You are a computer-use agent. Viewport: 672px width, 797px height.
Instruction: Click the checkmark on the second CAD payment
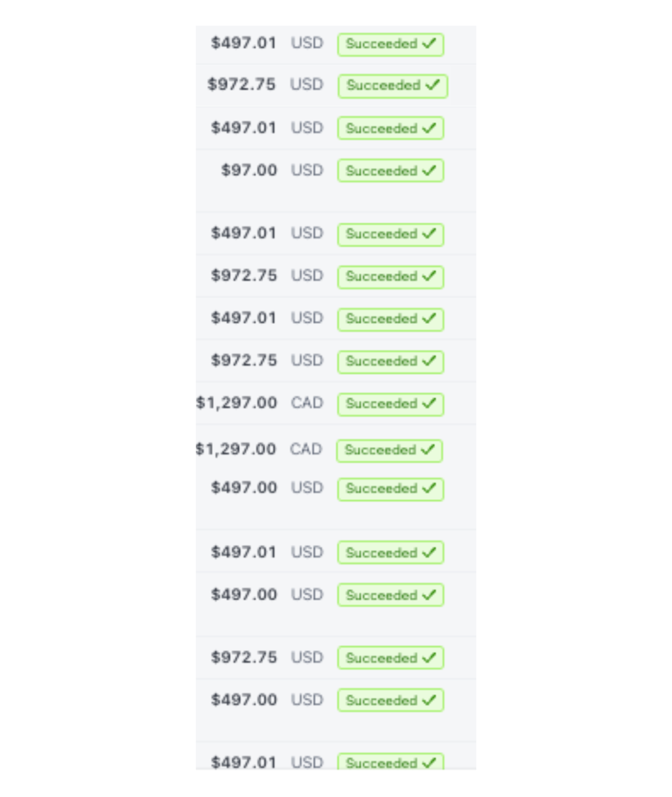pyautogui.click(x=428, y=449)
